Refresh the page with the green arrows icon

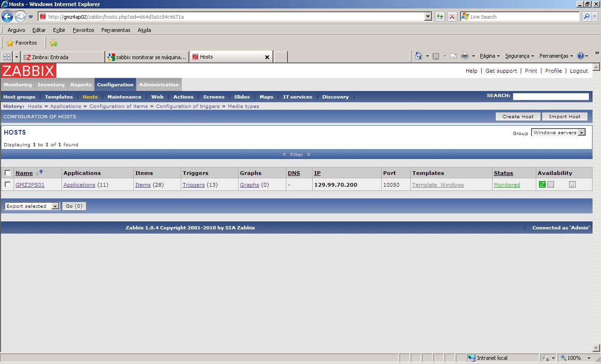tap(439, 17)
